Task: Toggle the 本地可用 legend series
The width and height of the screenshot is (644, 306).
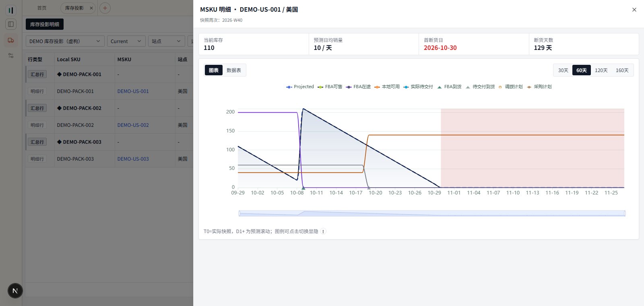Action: (387, 87)
